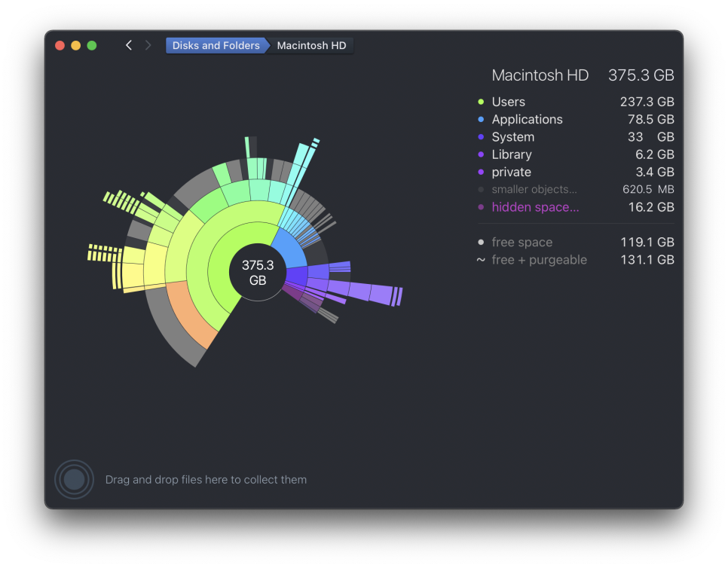Viewport: 728px width, 568px height.
Task: Select the Users folder in the list
Action: 576,102
